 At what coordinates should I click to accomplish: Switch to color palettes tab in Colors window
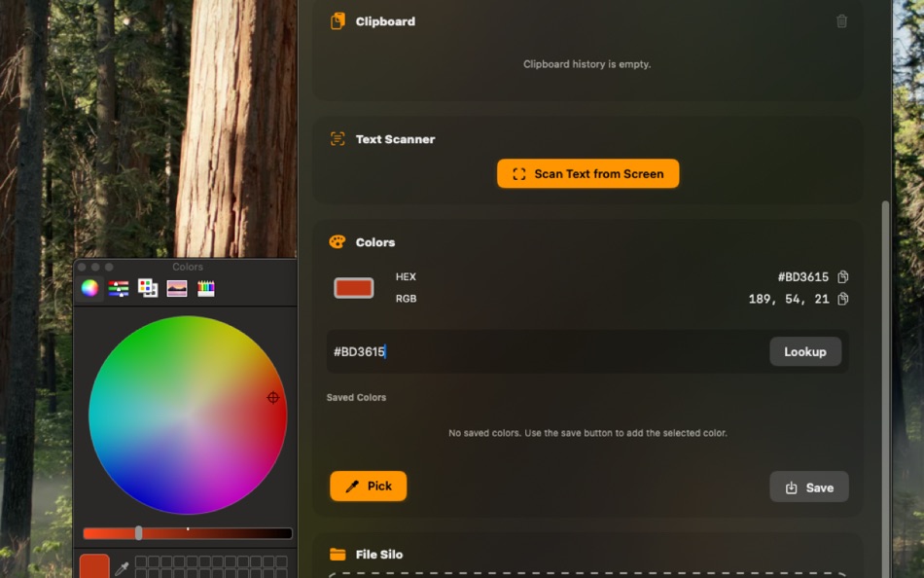coord(147,288)
